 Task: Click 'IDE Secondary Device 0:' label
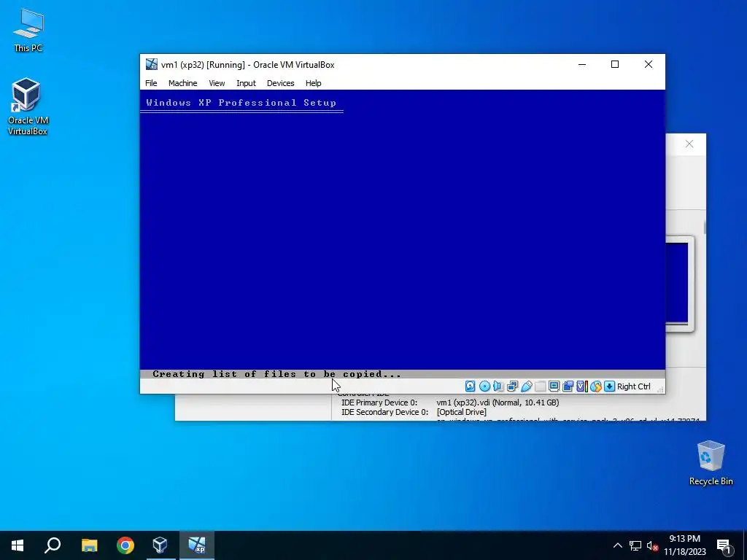tap(384, 412)
